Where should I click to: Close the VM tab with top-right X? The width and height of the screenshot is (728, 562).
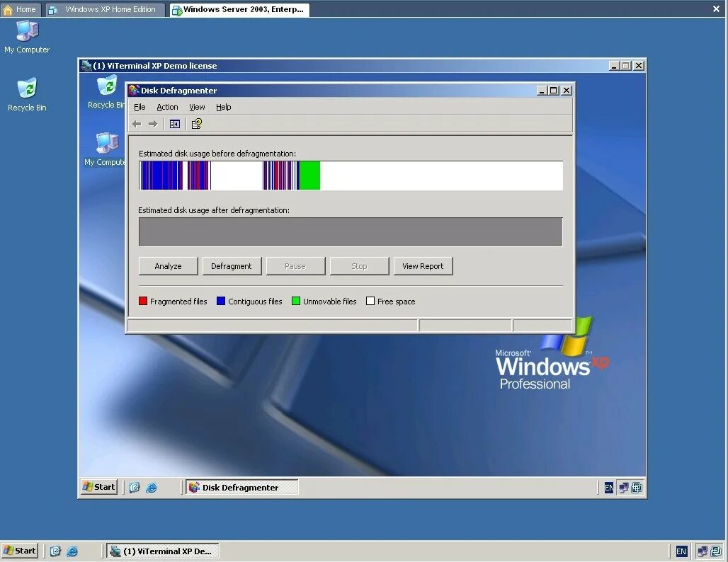click(x=717, y=8)
